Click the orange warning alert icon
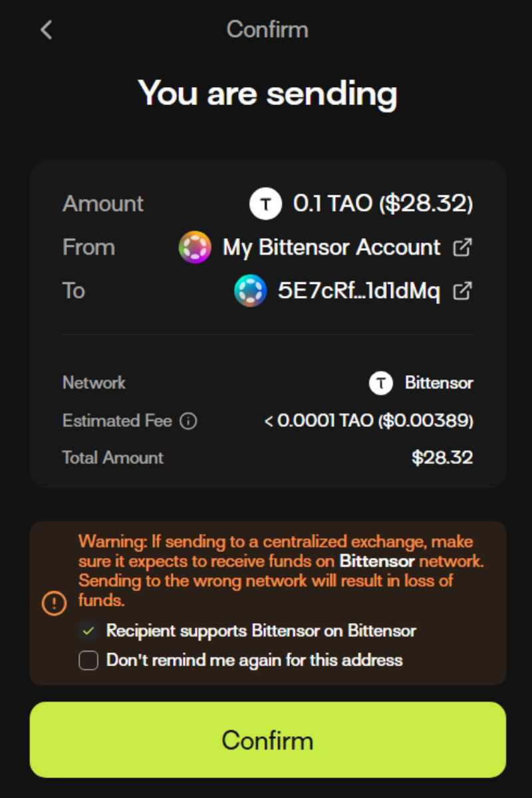The width and height of the screenshot is (532, 798). pos(54,603)
